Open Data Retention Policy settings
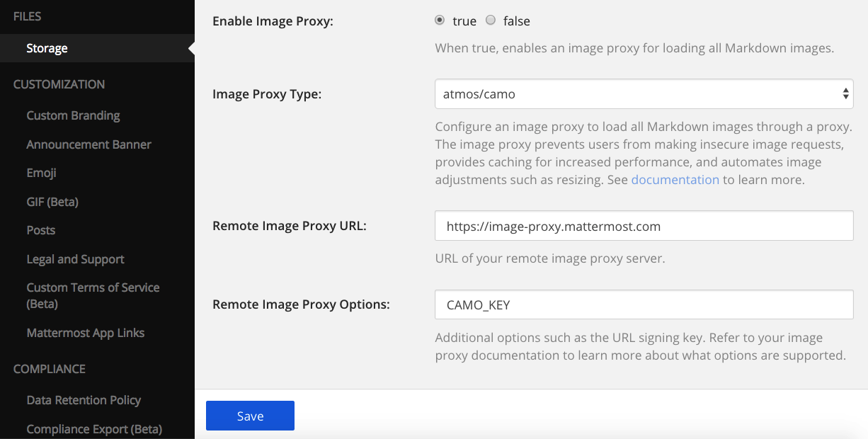 point(84,400)
